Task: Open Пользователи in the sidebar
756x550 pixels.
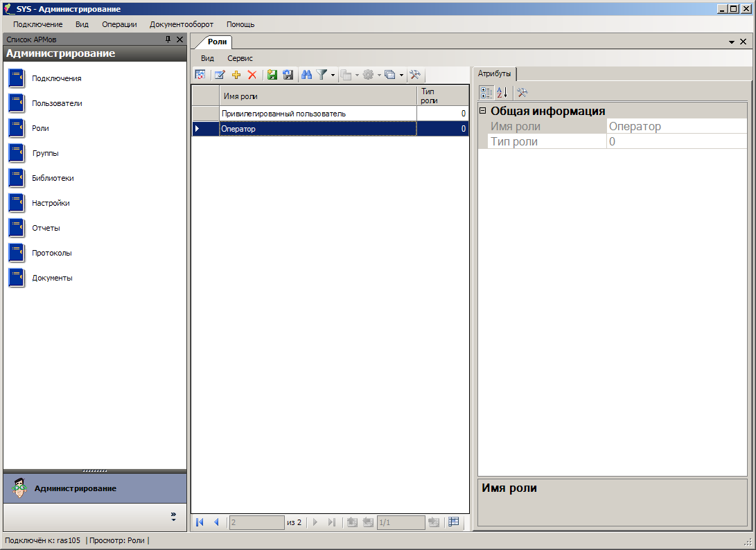Action: (x=57, y=103)
